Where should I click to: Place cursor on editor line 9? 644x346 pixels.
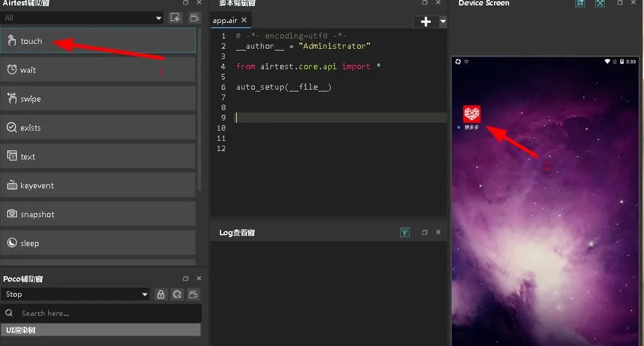341,118
